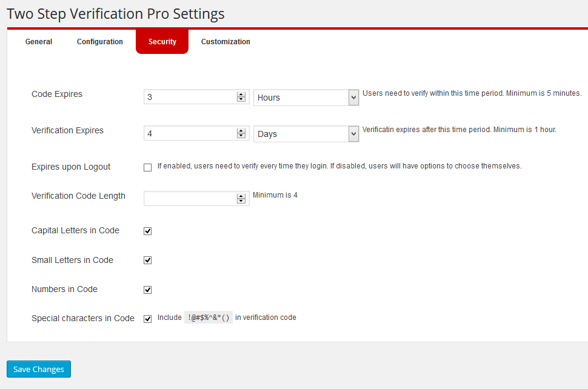Go to the Customization tab
The height and width of the screenshot is (389, 588).
[x=226, y=42]
